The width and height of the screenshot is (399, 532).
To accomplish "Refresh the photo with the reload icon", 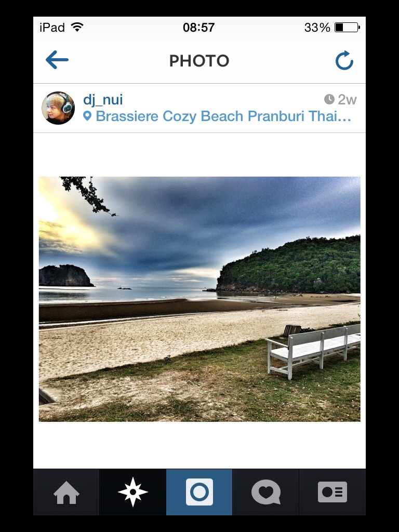I will pyautogui.click(x=344, y=60).
